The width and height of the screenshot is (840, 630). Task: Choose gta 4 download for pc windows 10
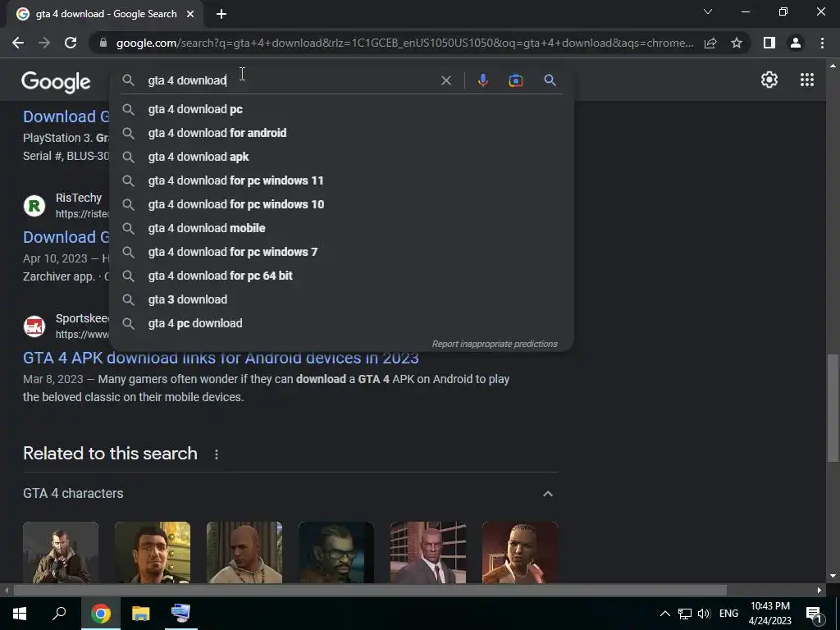(x=342, y=204)
